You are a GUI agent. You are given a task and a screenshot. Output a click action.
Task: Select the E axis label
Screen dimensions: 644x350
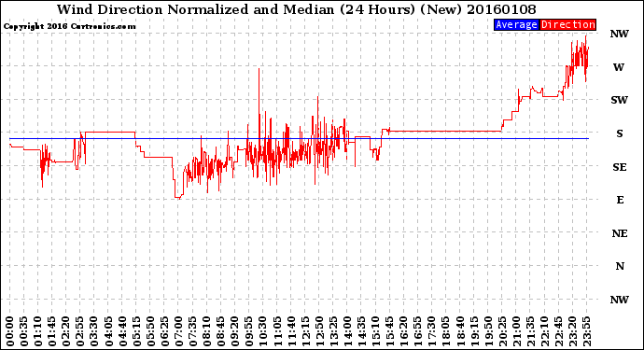[x=620, y=200]
